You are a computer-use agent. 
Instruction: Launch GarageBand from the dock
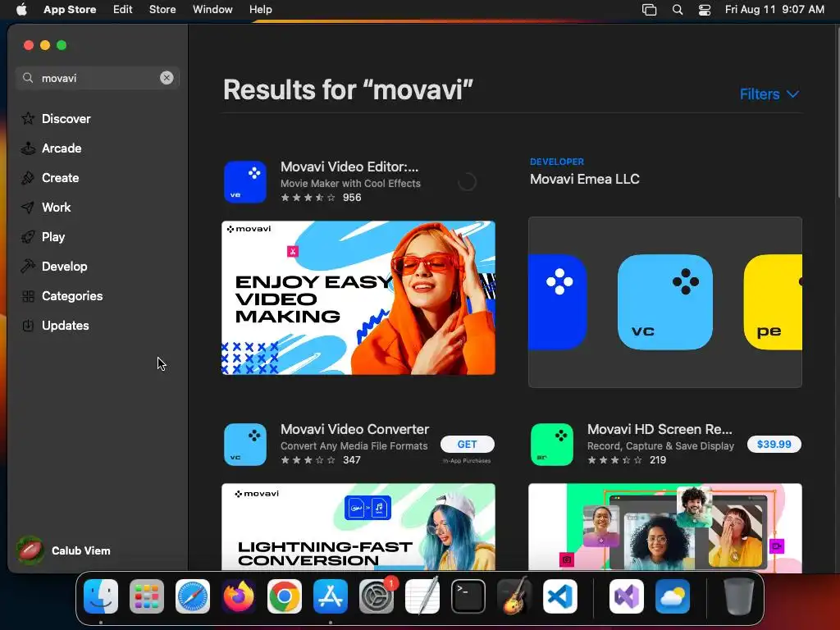[x=514, y=596]
